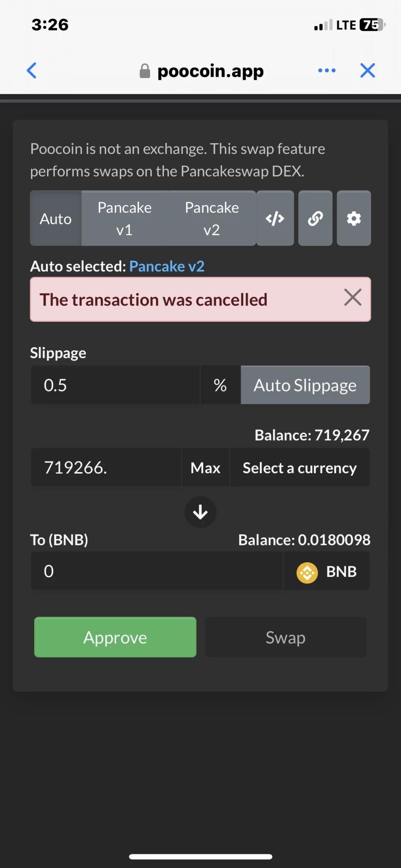Image resolution: width=401 pixels, height=868 pixels.
Task: Tap the Swap button
Action: (x=286, y=637)
